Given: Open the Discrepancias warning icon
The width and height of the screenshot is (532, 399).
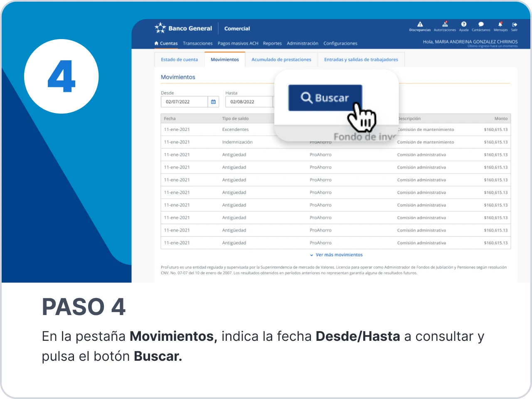Looking at the screenshot, I should [420, 25].
